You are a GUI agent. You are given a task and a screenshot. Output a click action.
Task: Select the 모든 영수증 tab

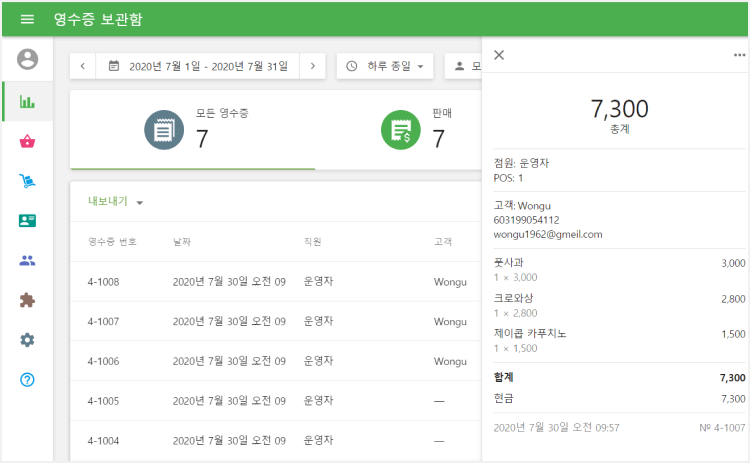coord(193,130)
